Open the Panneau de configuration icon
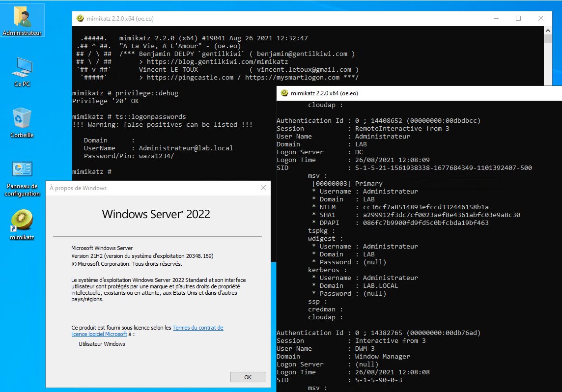Image resolution: width=562 pixels, height=392 pixels. click(x=22, y=178)
